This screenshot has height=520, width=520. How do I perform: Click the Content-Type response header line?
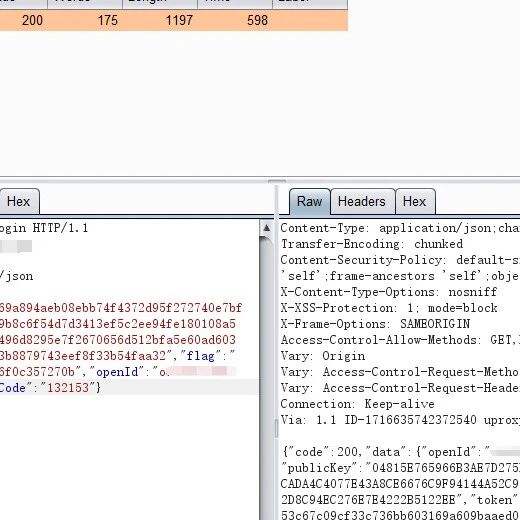[400, 228]
